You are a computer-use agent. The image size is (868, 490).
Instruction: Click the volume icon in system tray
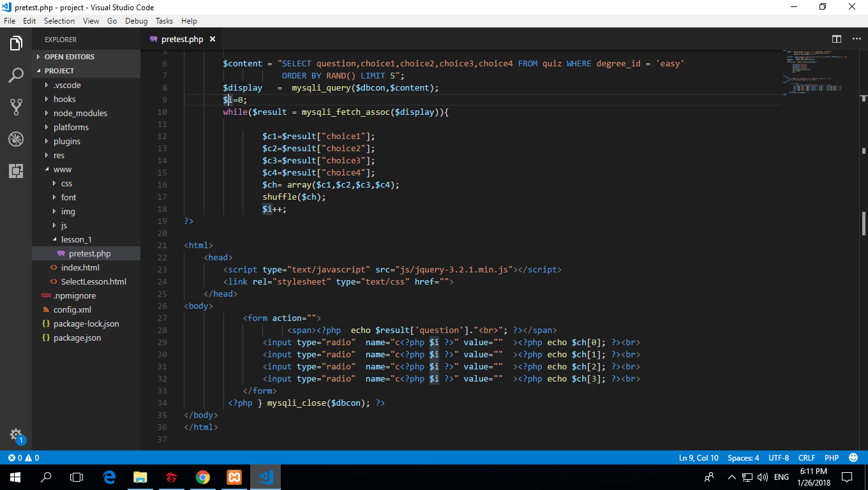[763, 477]
